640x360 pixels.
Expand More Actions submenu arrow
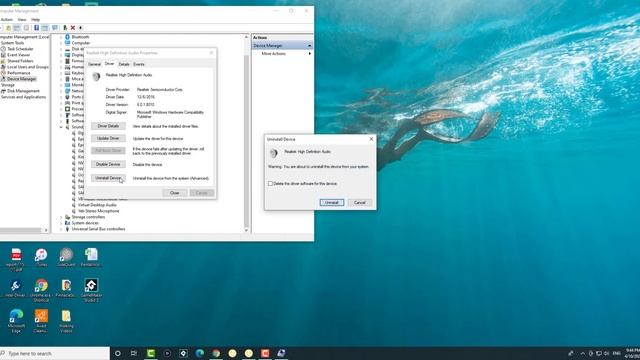click(309, 53)
